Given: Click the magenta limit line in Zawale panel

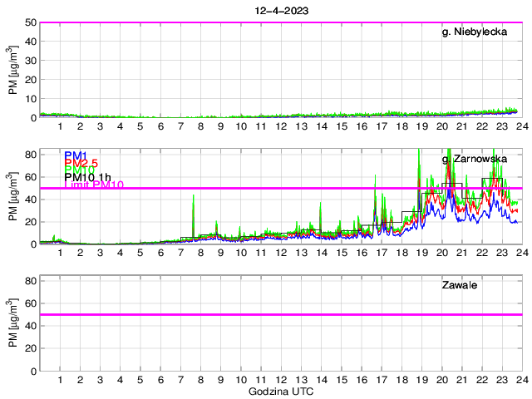Looking at the screenshot, I should 281,315.
